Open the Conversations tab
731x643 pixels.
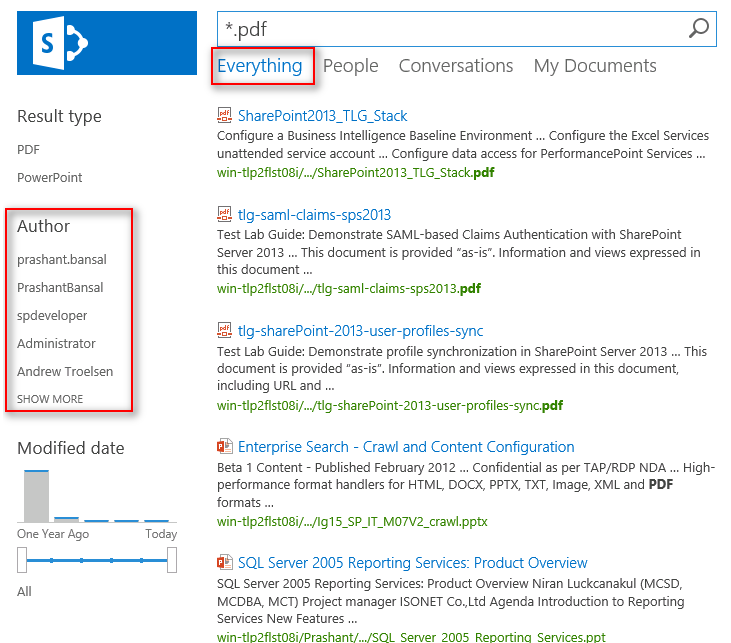(x=455, y=66)
